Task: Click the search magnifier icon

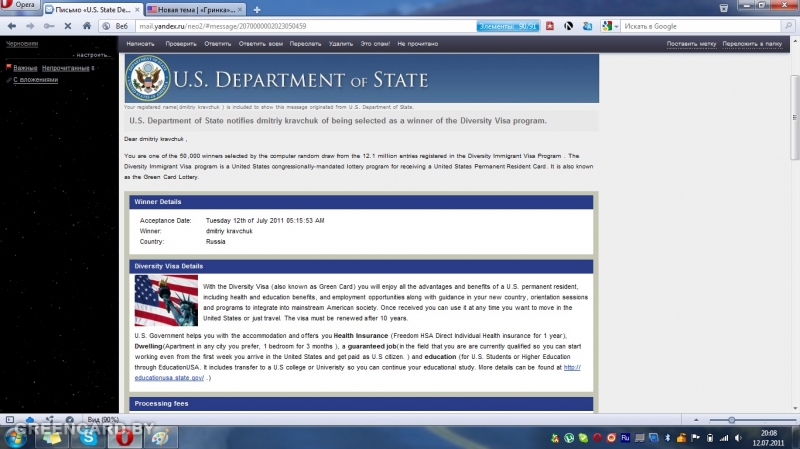Action: (x=788, y=26)
